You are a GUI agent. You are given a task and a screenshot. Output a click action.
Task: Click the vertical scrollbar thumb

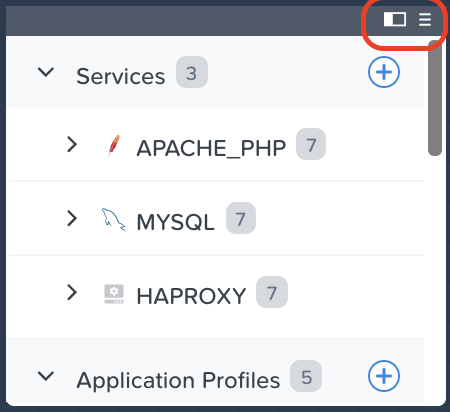[435, 98]
